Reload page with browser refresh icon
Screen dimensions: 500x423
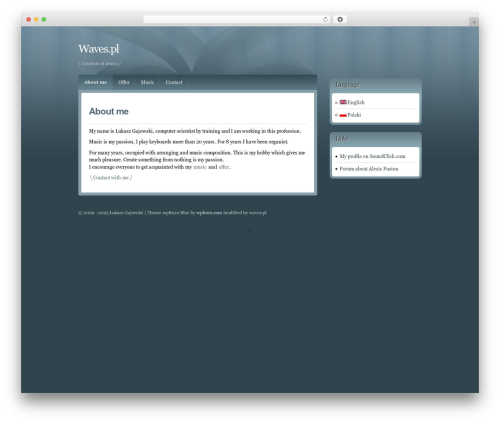coord(325,19)
